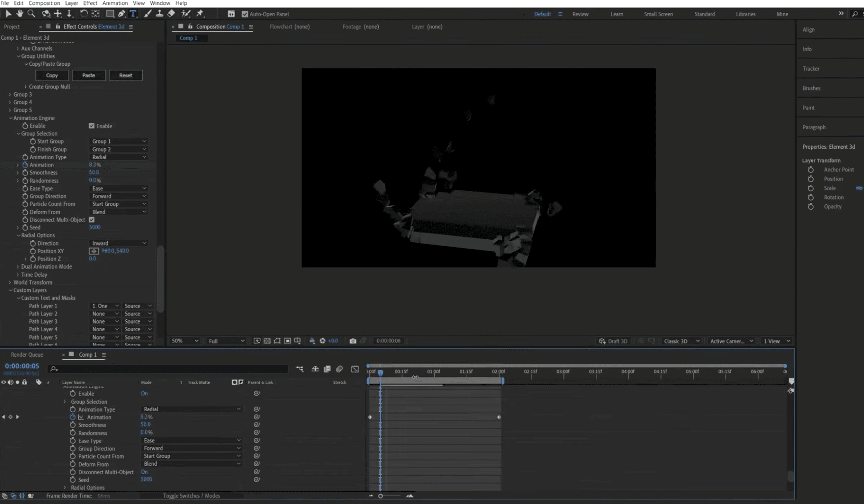Open the 50% magnification dropdown
This screenshot has width=864, height=504.
point(185,341)
